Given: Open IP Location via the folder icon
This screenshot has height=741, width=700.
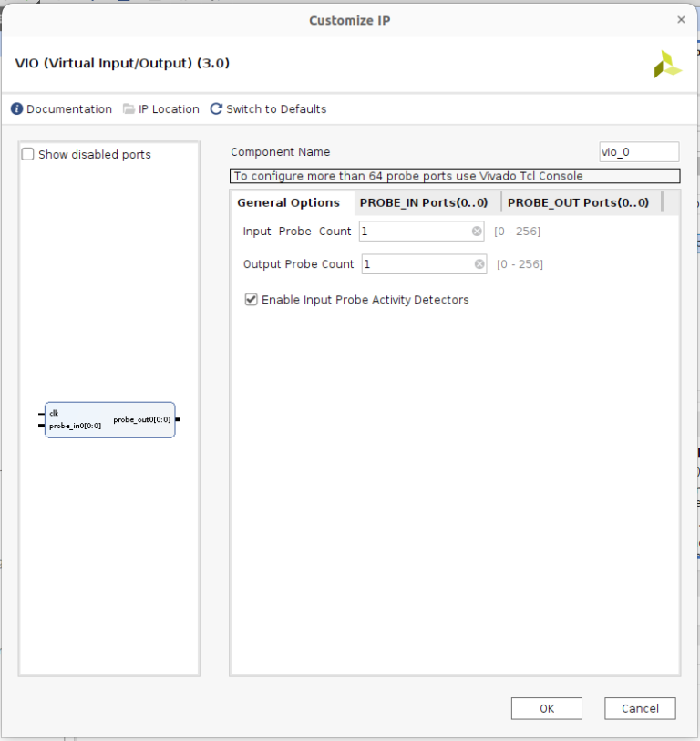Looking at the screenshot, I should click(129, 109).
